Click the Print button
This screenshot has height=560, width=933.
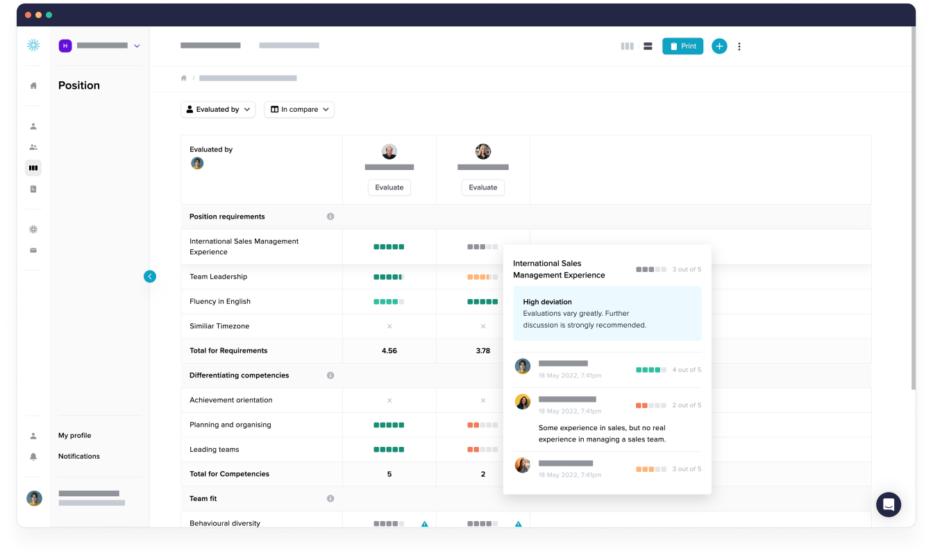[x=682, y=46]
